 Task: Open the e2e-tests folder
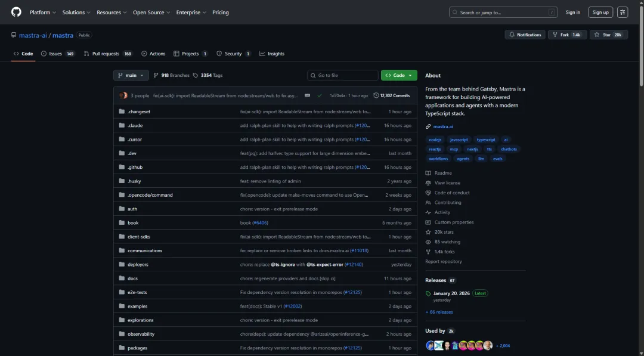tap(137, 292)
